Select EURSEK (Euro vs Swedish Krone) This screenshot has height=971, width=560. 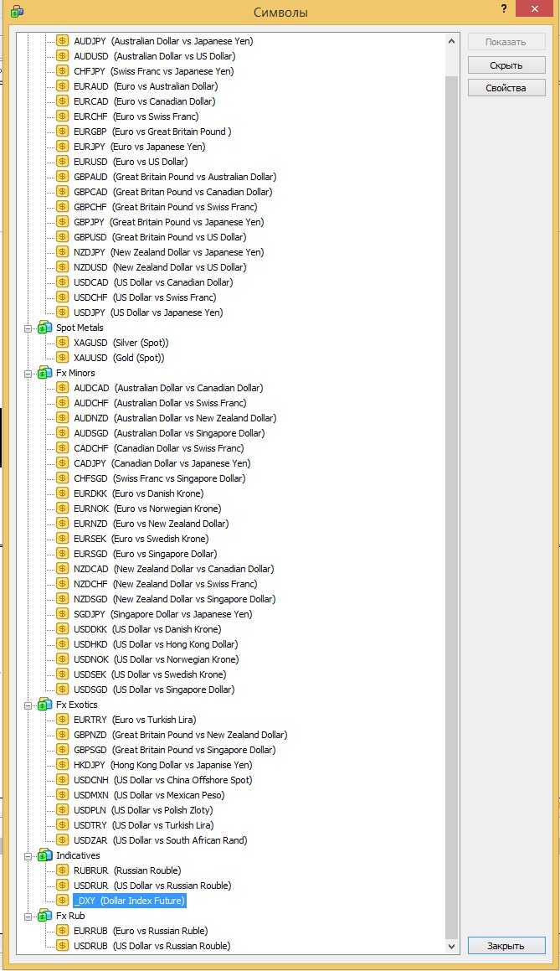(141, 539)
